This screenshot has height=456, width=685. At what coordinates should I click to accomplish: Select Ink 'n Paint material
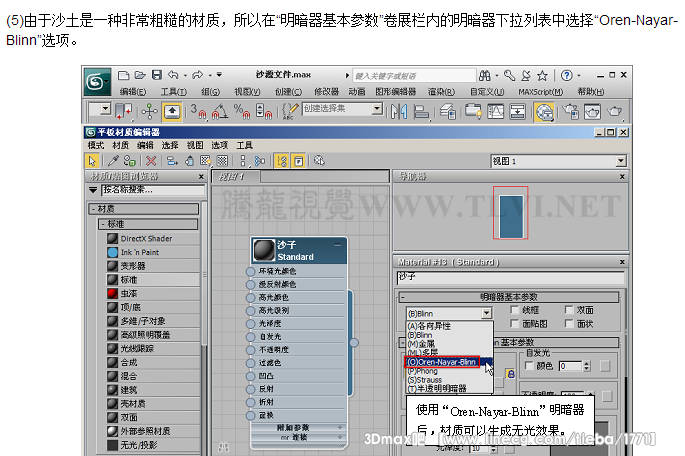(112, 253)
